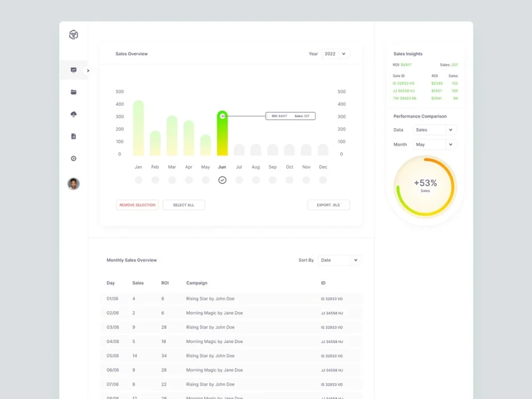This screenshot has width=532, height=399.
Task: Click the highlighted June bar in chart
Action: tap(222, 133)
